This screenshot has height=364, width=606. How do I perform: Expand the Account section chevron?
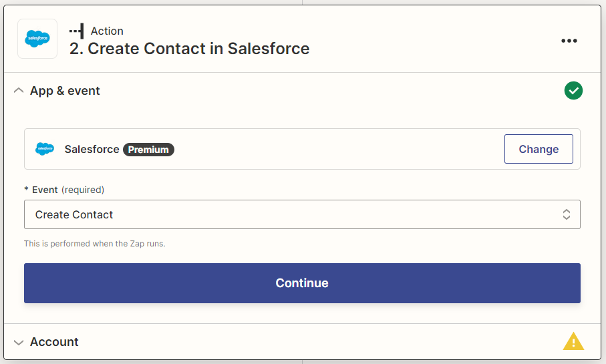point(19,342)
